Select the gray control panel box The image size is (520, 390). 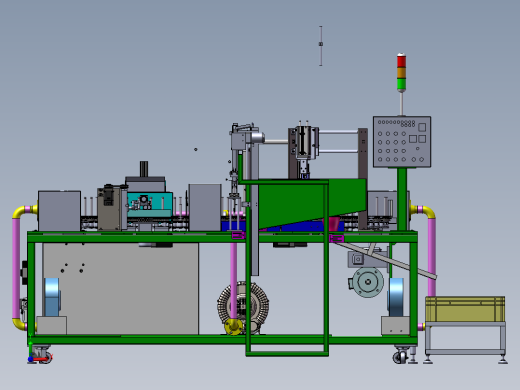(402, 142)
